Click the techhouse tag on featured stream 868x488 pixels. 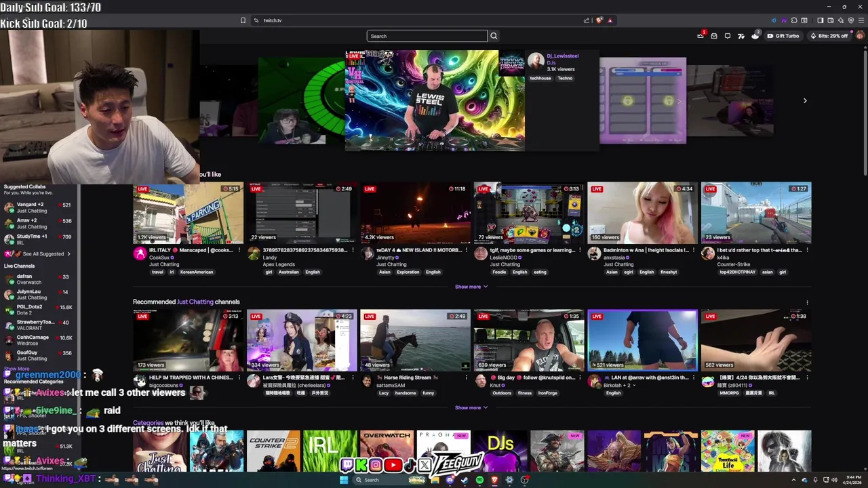540,79
